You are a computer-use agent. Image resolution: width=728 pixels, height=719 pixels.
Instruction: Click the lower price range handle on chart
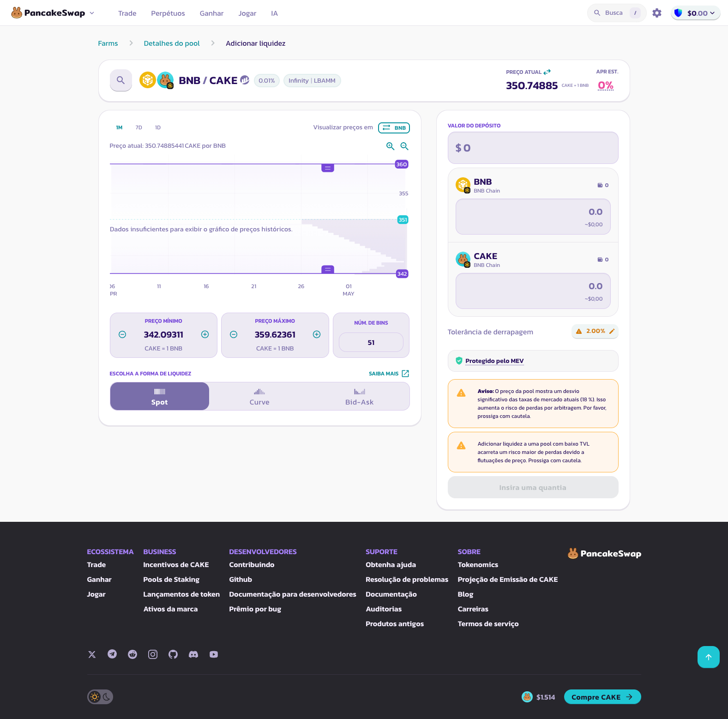tap(328, 270)
